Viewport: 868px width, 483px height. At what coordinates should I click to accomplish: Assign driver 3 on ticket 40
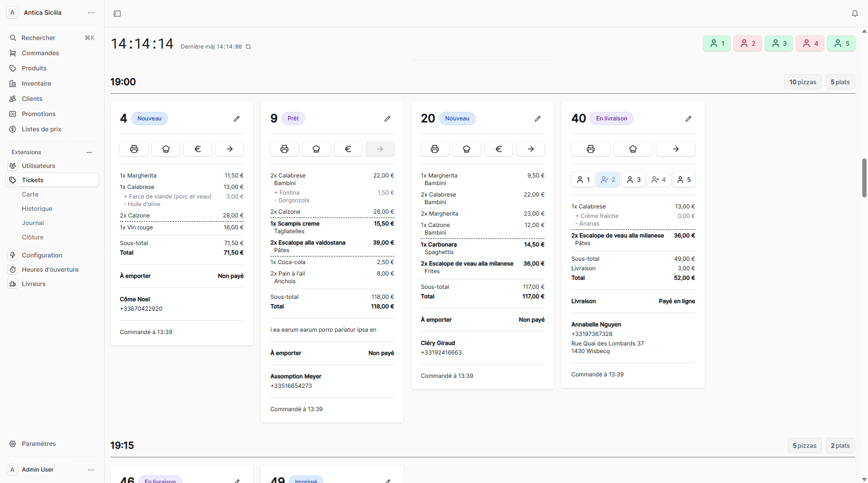click(x=633, y=179)
